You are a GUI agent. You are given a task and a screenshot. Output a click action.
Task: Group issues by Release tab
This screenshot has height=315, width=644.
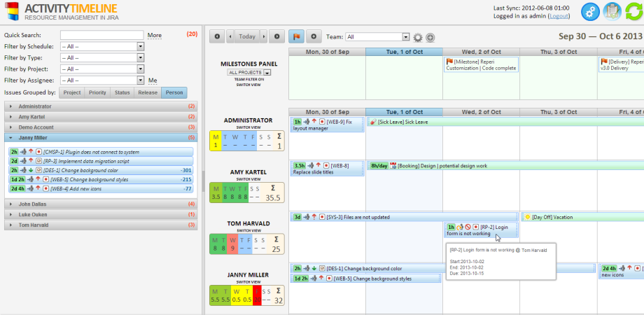pyautogui.click(x=148, y=92)
